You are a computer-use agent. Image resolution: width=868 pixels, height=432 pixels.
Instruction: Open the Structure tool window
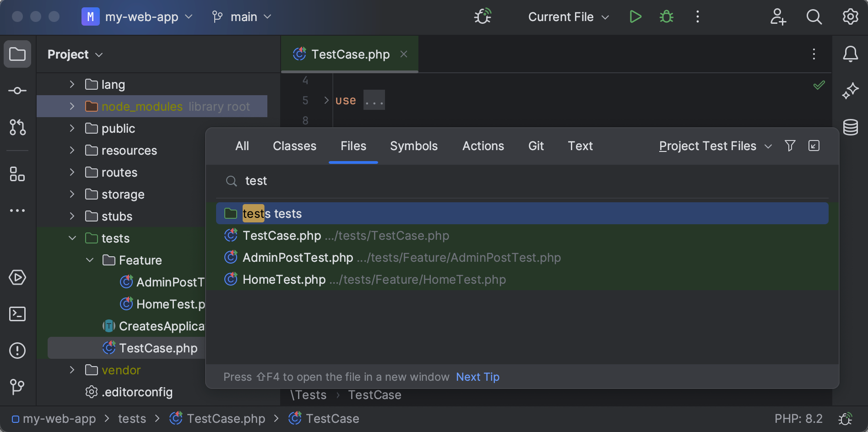pos(17,174)
